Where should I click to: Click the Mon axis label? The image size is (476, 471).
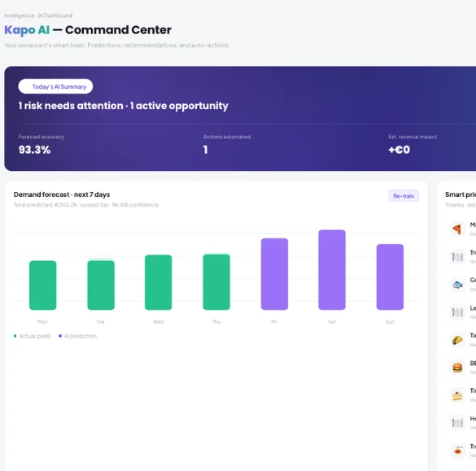42,321
